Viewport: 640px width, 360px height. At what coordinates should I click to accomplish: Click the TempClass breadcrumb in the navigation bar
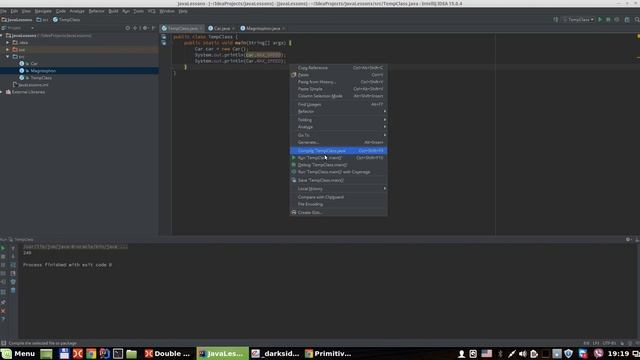click(66, 20)
